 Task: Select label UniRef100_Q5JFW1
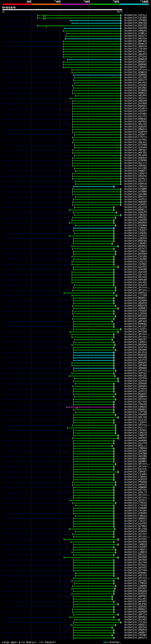(x=135, y=604)
